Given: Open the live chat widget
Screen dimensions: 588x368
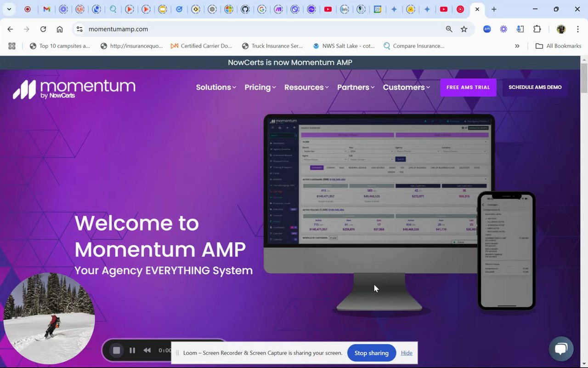Looking at the screenshot, I should tap(560, 349).
